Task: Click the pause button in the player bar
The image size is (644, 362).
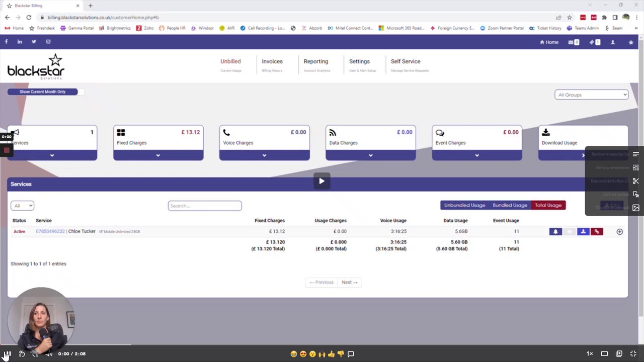Action: coord(8,354)
